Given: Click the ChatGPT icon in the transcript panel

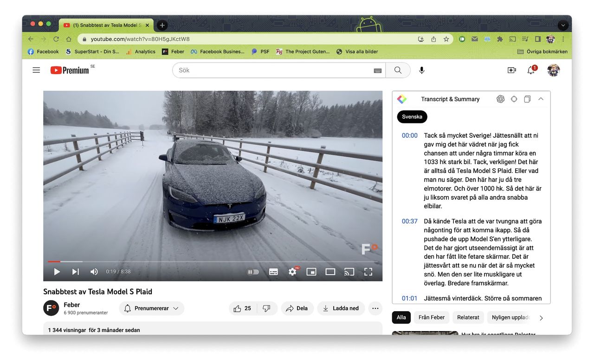Looking at the screenshot, I should pos(500,99).
